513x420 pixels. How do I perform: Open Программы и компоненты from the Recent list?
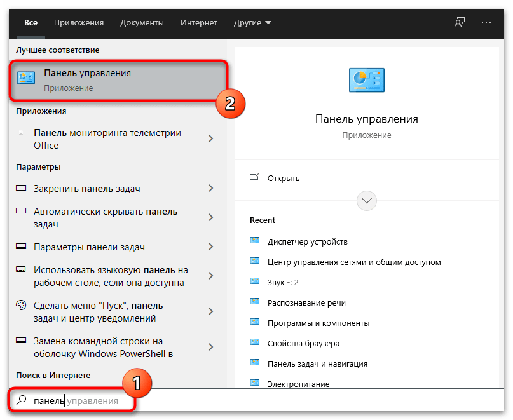(x=318, y=323)
